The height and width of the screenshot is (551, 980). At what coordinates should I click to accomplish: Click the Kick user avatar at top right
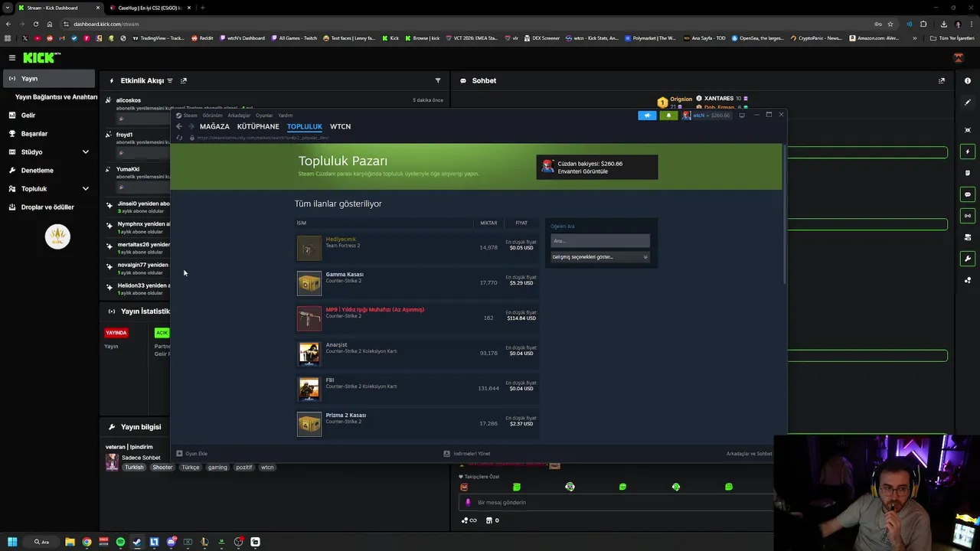958,57
